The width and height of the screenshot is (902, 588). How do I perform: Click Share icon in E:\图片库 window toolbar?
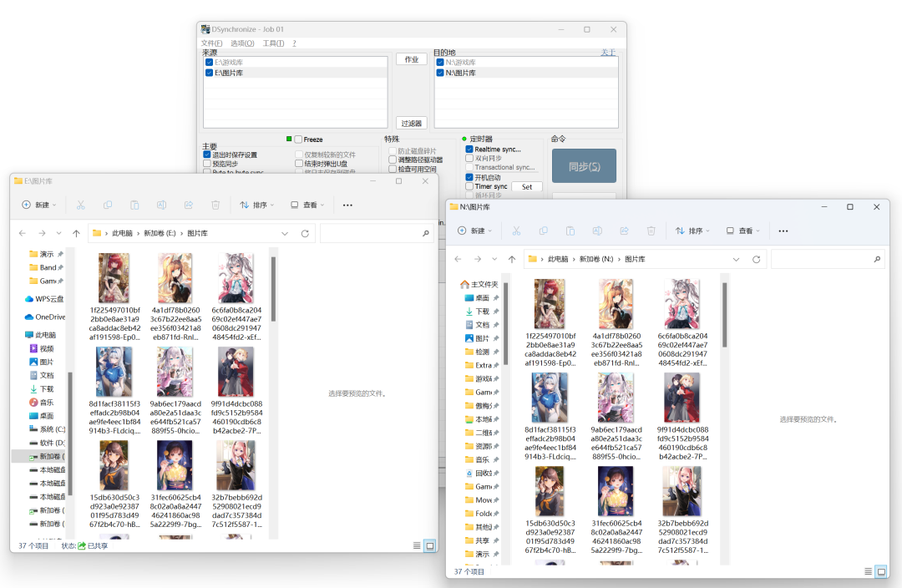tap(189, 205)
